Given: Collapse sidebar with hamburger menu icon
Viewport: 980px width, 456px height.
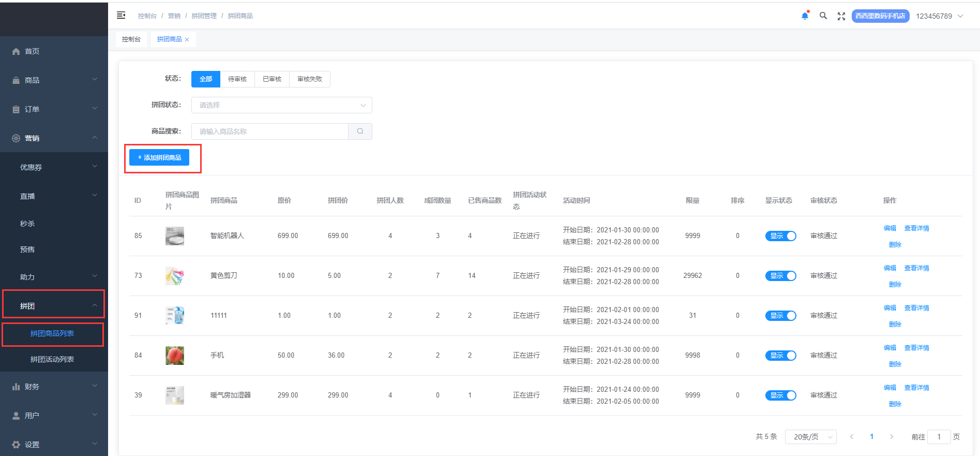Looking at the screenshot, I should point(121,16).
